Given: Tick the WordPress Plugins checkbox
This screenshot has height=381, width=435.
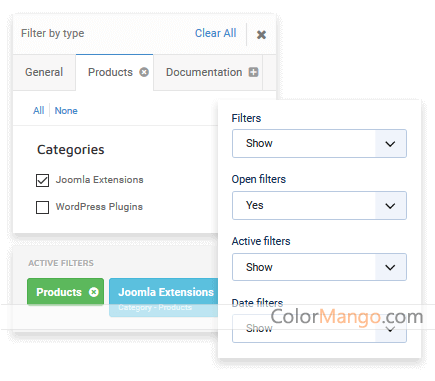Looking at the screenshot, I should coord(42,207).
